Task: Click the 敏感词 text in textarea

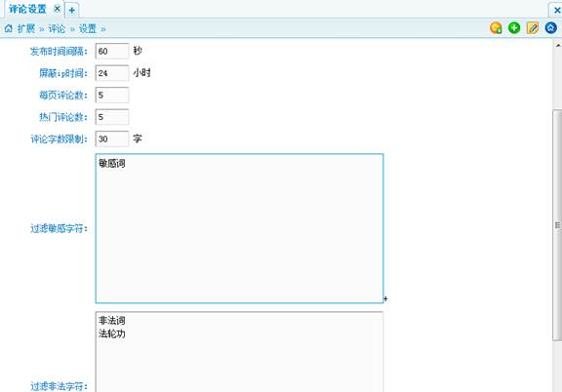Action: click(112, 164)
